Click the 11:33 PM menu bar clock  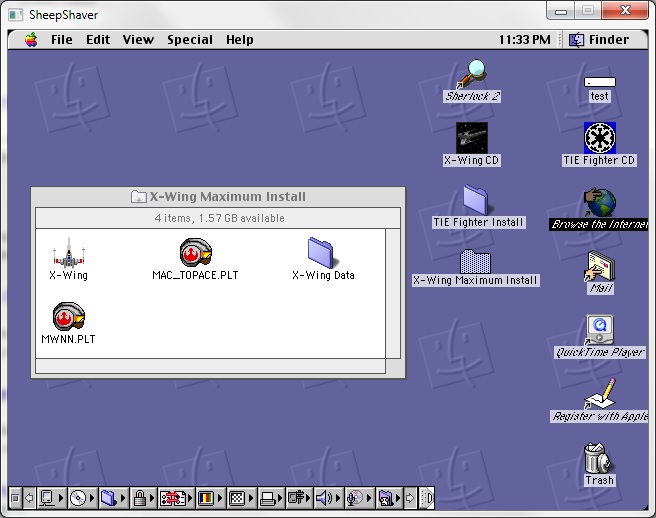pos(525,40)
